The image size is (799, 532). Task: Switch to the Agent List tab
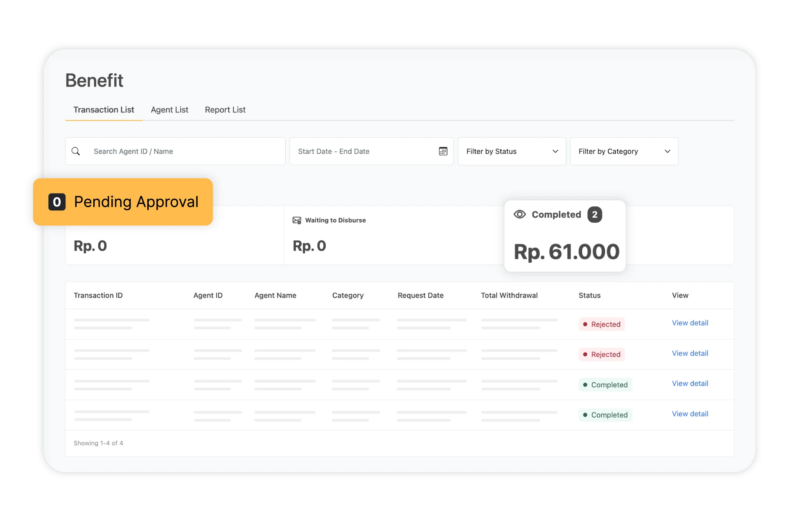(x=169, y=110)
